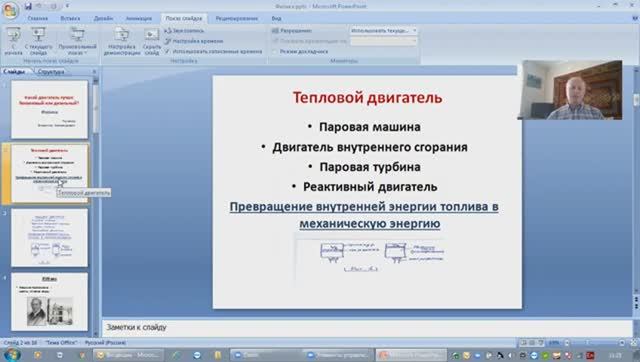The height and width of the screenshot is (362, 640).
Task: Switch to the Вид ribbon tab
Action: [x=276, y=18]
